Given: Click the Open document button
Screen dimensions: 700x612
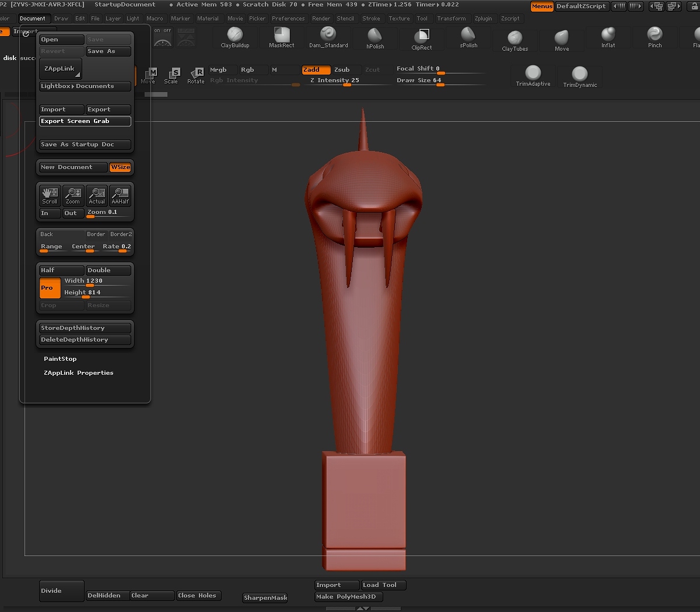Looking at the screenshot, I should tap(62, 40).
